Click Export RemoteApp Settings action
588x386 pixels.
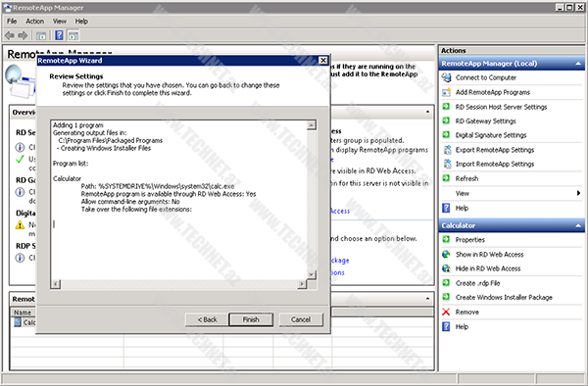495,150
